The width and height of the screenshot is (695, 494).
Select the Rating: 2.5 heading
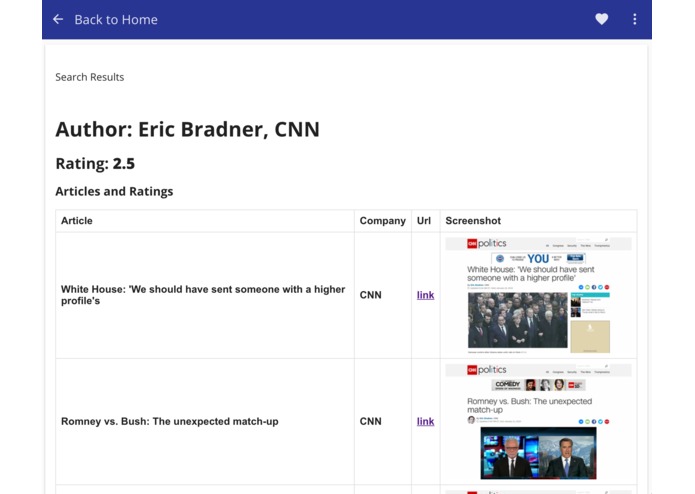coord(95,163)
